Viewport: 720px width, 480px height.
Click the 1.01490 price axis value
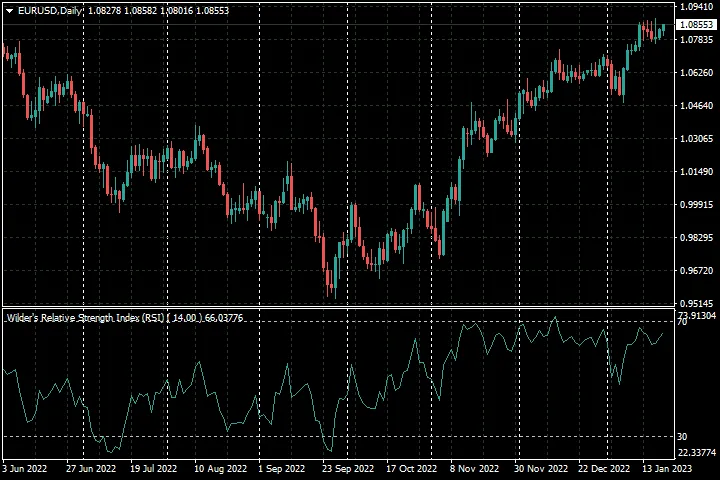(697, 172)
